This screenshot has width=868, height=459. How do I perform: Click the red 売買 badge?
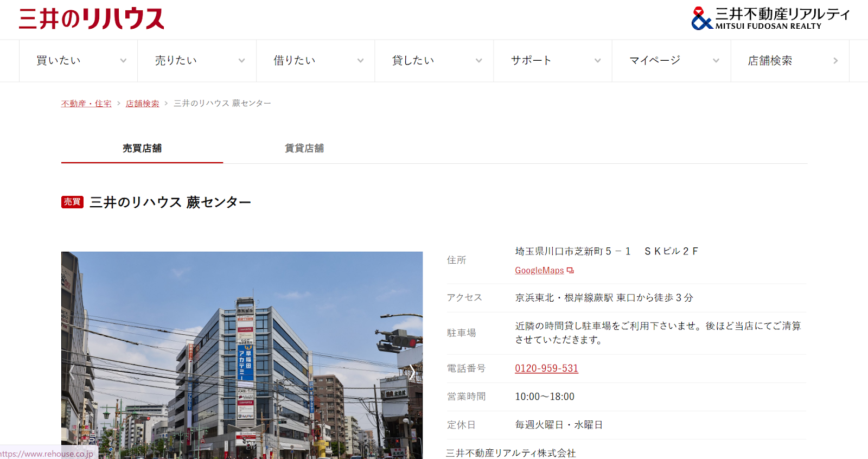72,202
